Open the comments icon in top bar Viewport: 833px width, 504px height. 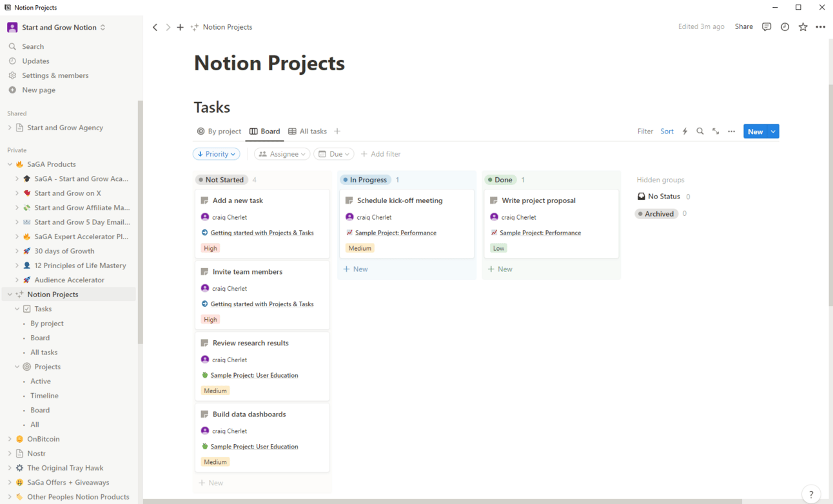coord(767,27)
